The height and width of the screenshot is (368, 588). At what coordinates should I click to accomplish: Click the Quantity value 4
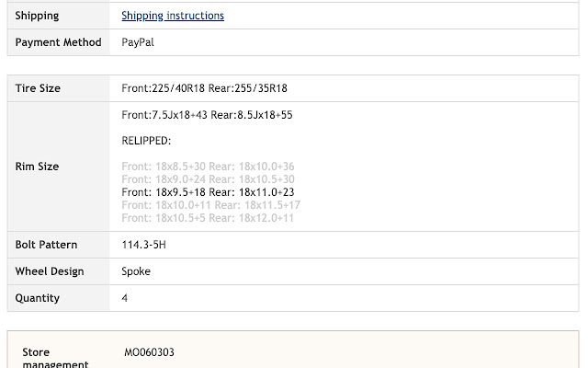coord(125,298)
